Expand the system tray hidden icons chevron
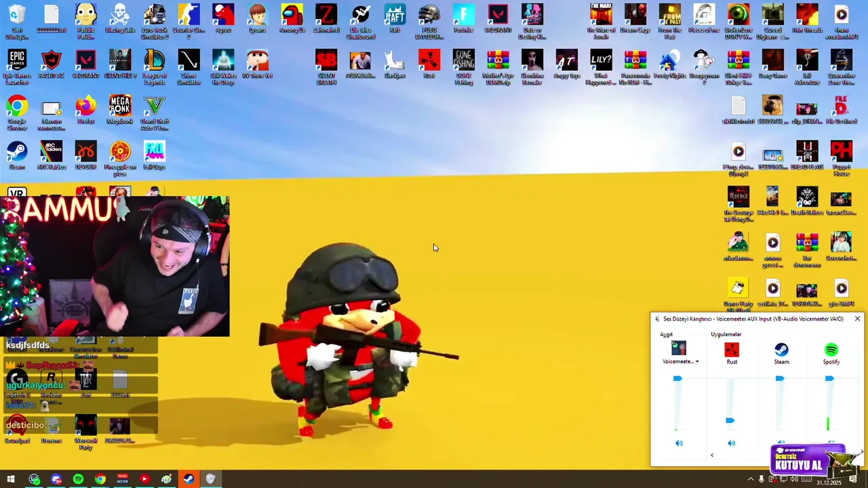Screen dimensions: 868x488 coord(750,479)
